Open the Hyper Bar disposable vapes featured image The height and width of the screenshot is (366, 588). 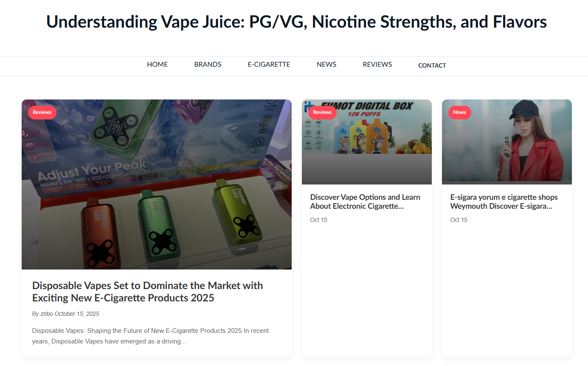coord(157,184)
